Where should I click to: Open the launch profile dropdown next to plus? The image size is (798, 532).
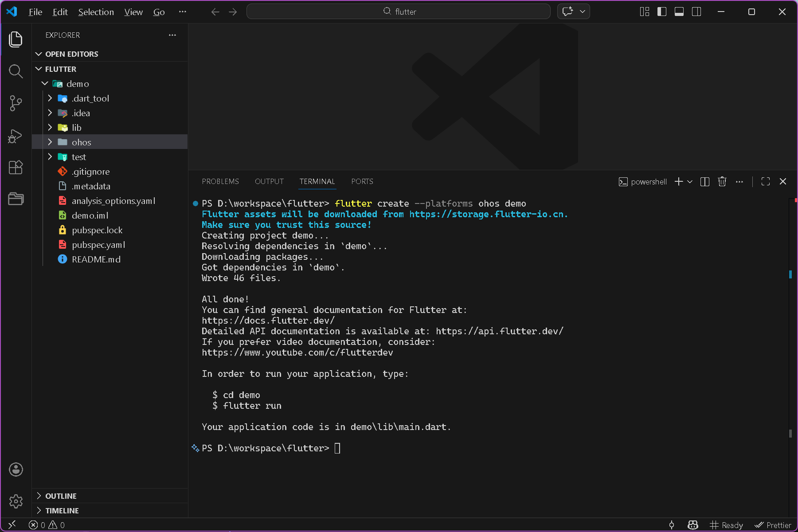pos(690,181)
